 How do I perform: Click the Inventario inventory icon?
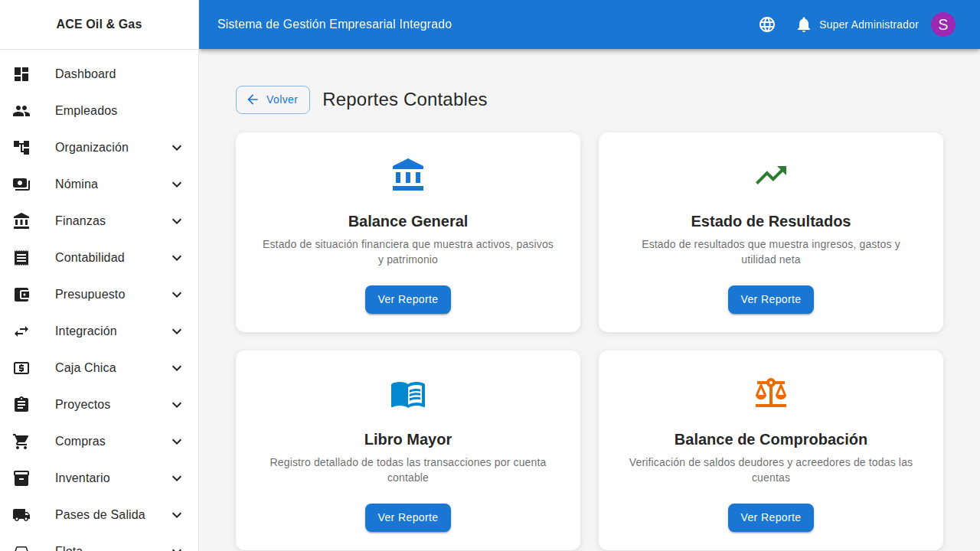click(x=21, y=478)
